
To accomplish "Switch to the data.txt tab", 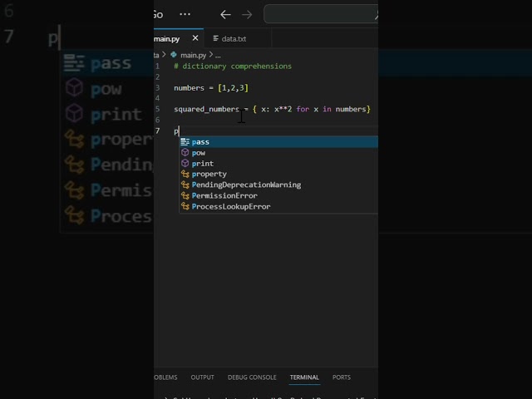I will 237,39.
